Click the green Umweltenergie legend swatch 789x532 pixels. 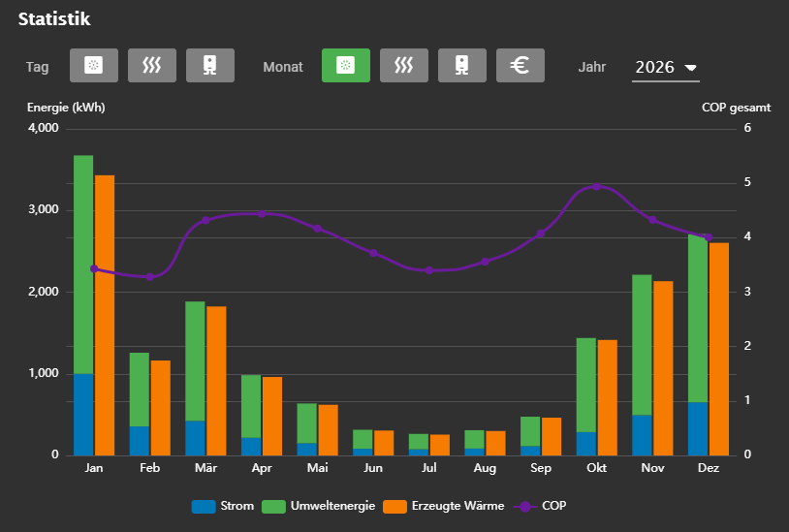[x=273, y=507]
